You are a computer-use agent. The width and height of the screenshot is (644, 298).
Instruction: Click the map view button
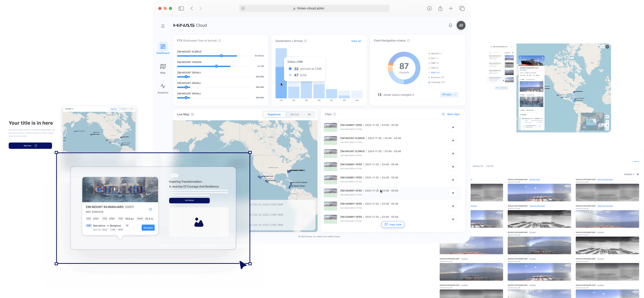pyautogui.click(x=393, y=224)
